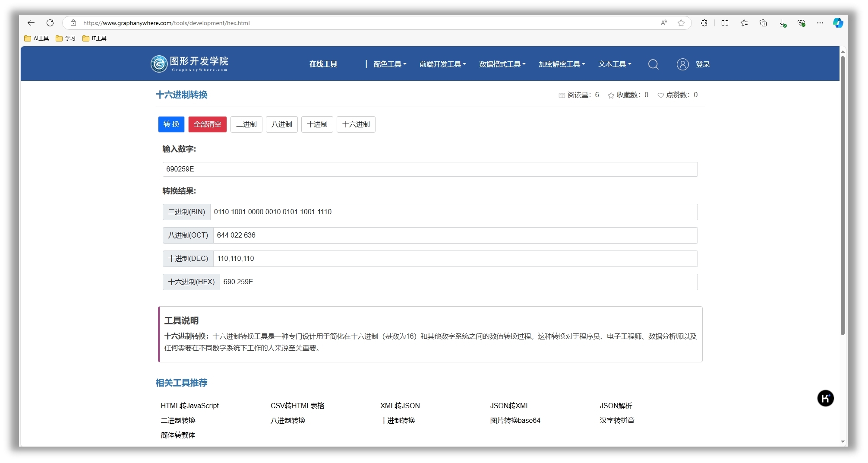The height and width of the screenshot is (463, 868).
Task: Open browser extensions puzzle icon
Action: coord(704,23)
